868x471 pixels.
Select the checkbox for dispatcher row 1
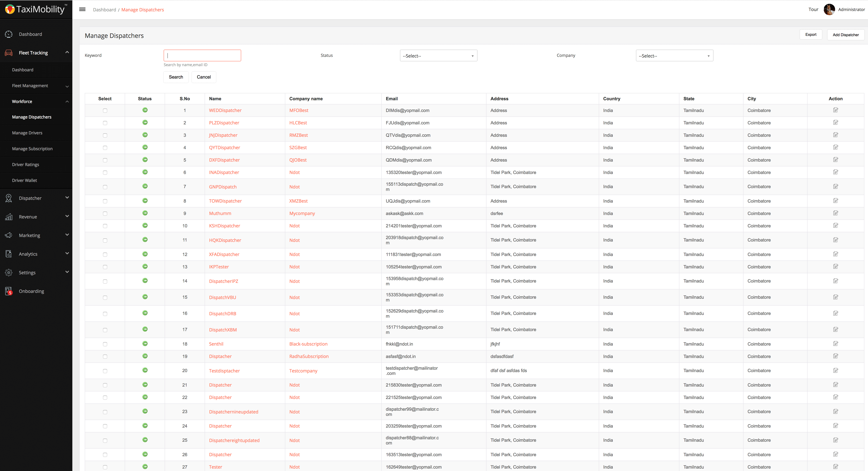[105, 110]
